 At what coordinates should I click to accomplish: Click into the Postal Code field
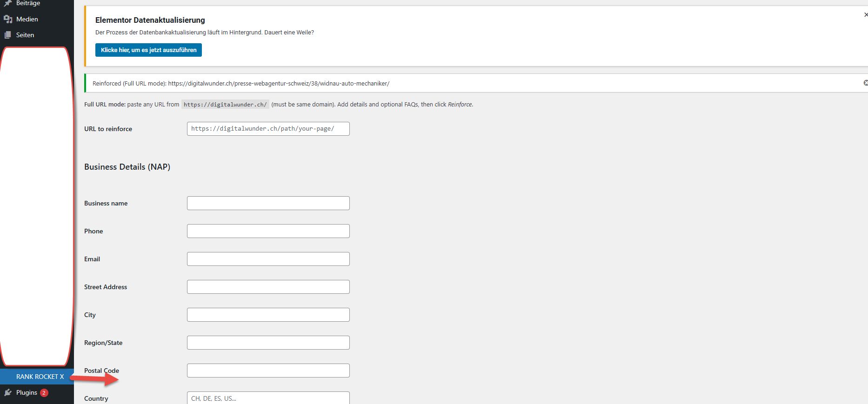click(268, 371)
